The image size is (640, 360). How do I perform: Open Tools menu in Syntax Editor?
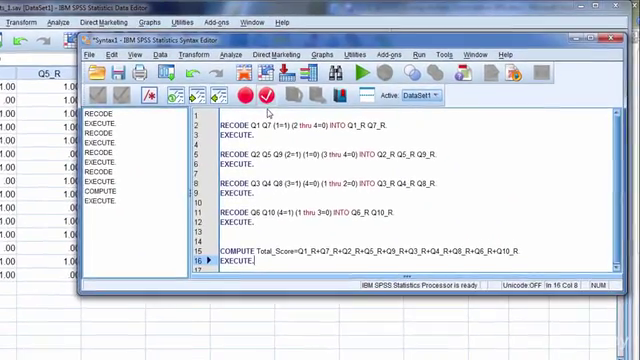[x=444, y=55]
